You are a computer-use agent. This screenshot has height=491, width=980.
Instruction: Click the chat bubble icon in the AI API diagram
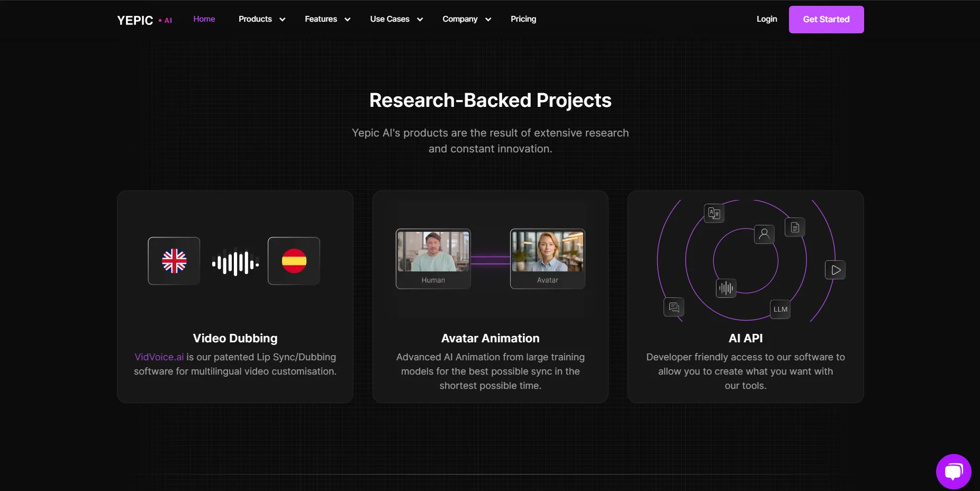pos(673,307)
